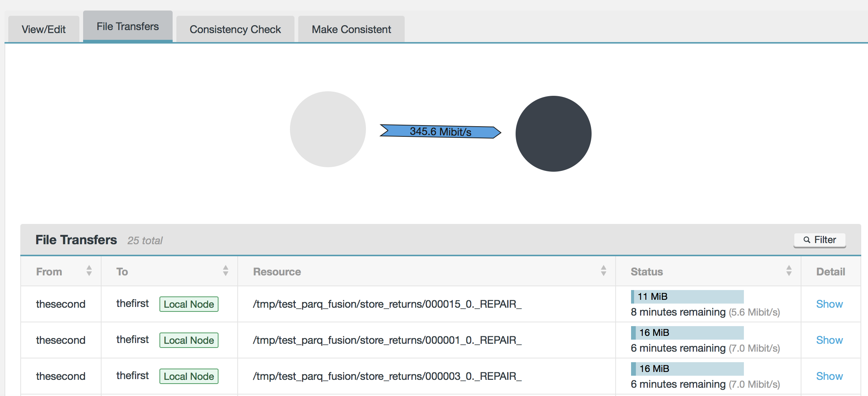Click the magnifier Filter button
This screenshot has height=396, width=868.
819,240
